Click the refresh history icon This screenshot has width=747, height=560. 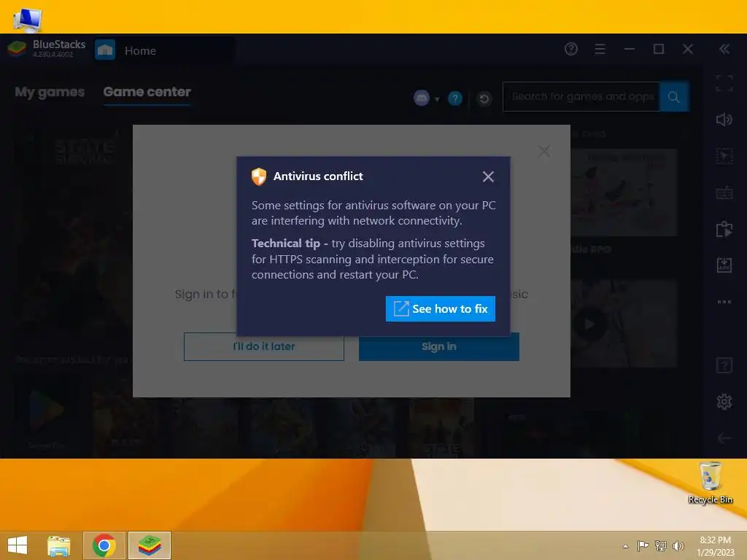484,98
